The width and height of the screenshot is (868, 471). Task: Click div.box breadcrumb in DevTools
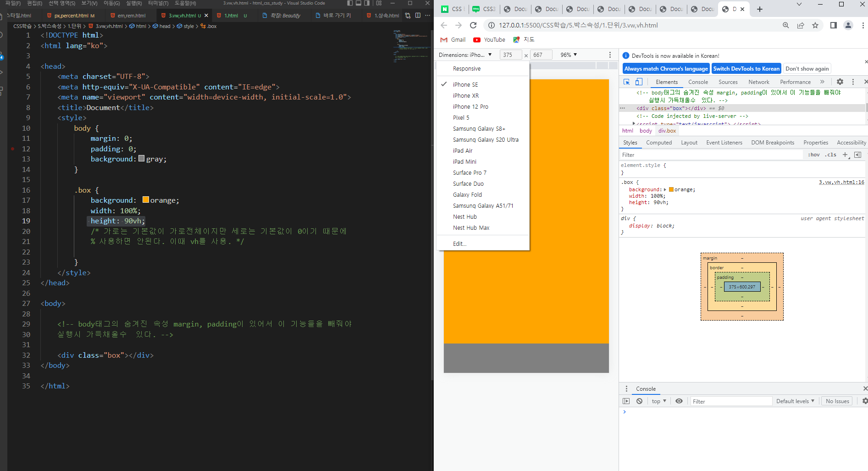pyautogui.click(x=667, y=131)
